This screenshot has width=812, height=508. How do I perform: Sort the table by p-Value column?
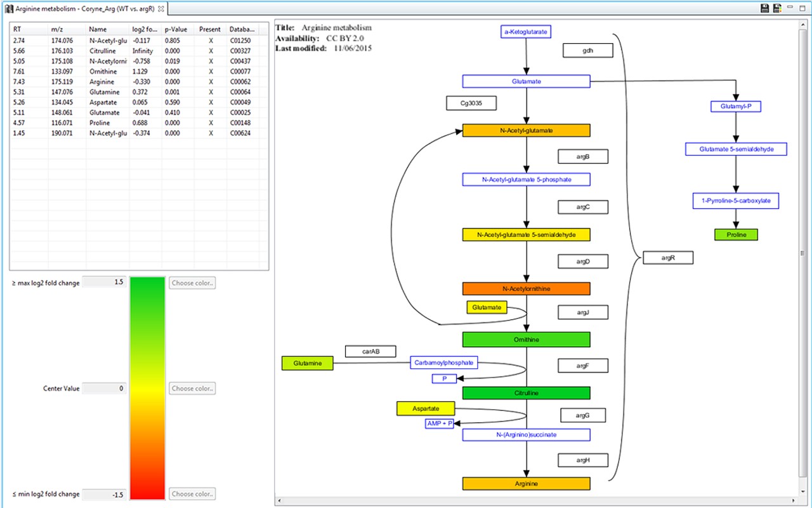tap(176, 29)
